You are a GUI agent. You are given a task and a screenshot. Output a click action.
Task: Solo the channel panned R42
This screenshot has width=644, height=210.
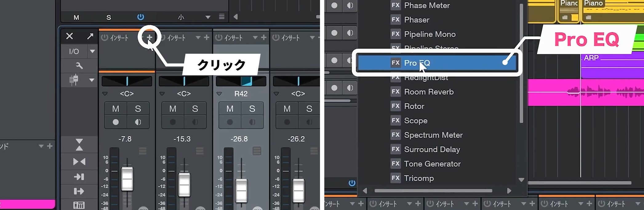pyautogui.click(x=252, y=109)
